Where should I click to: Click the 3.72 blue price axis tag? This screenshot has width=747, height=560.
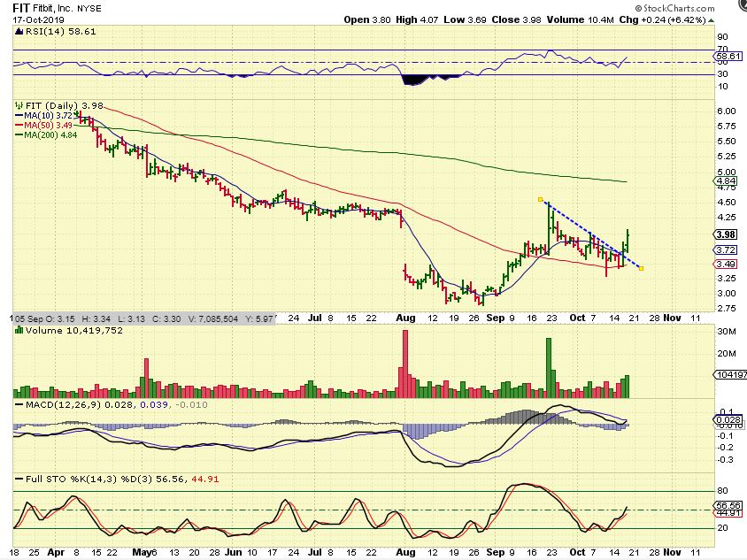click(726, 250)
